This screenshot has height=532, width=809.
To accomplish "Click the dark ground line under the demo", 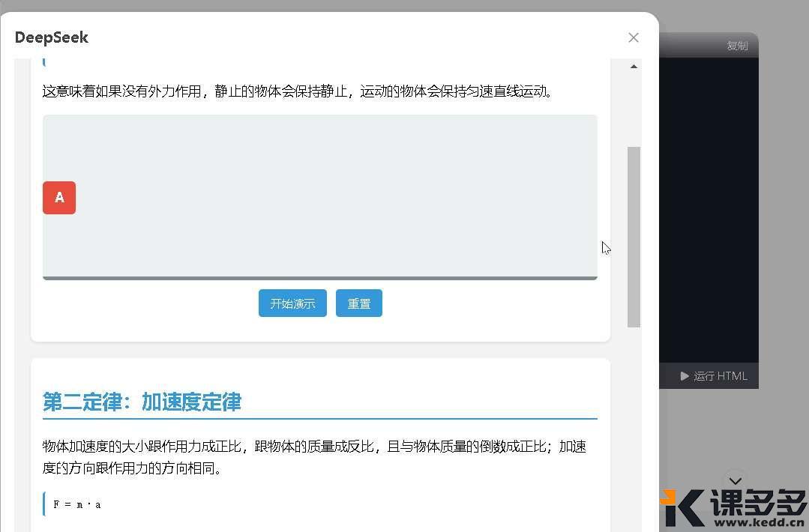I will tap(320, 278).
